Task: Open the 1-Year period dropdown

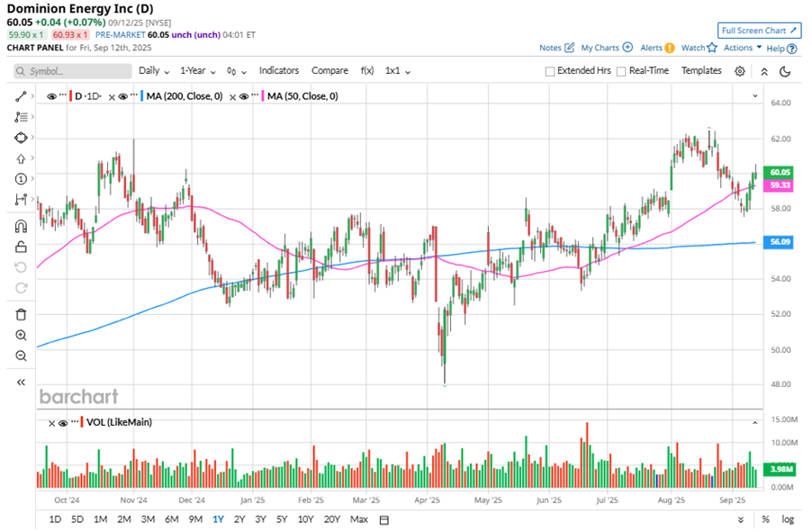Action: (x=198, y=71)
